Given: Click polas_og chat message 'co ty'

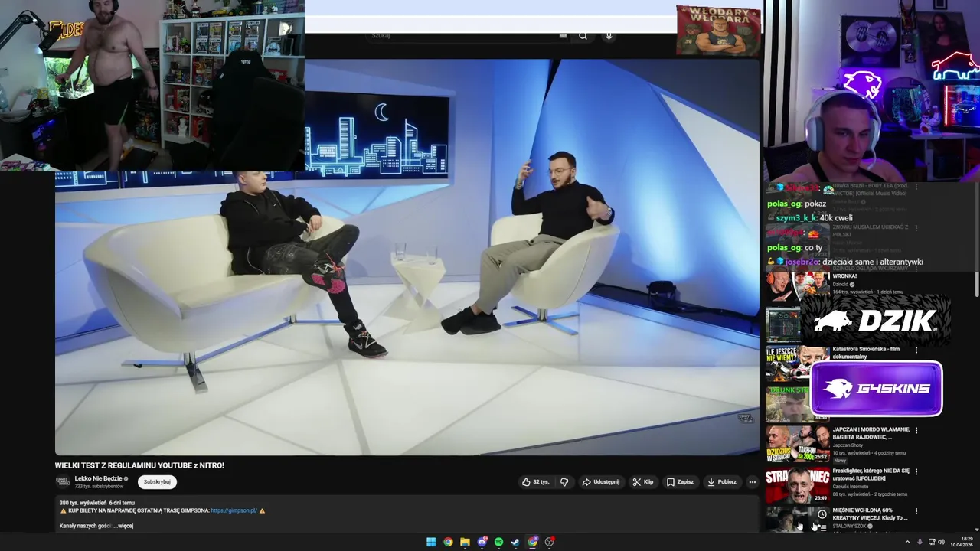Looking at the screenshot, I should click(x=813, y=248).
